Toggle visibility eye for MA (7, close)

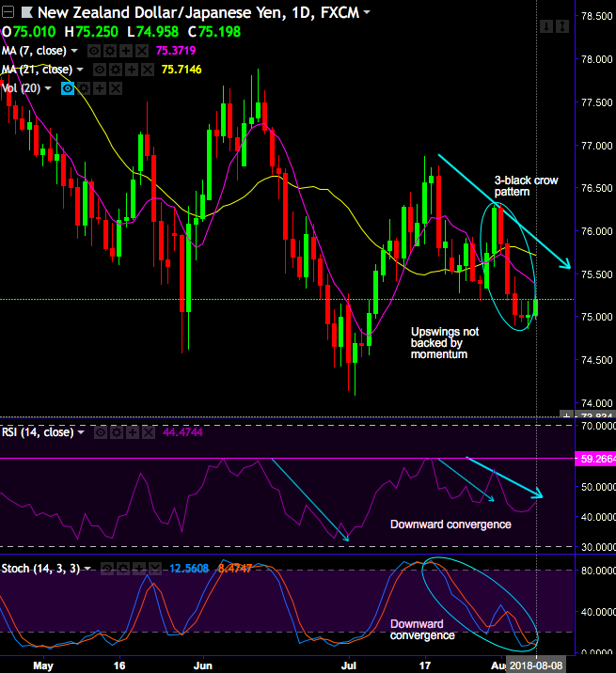(93, 50)
